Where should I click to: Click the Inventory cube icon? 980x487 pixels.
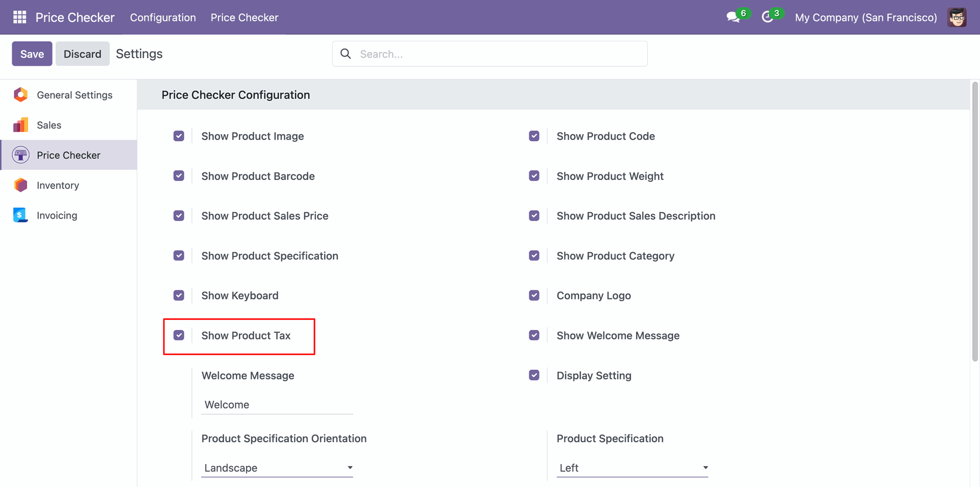click(x=20, y=185)
